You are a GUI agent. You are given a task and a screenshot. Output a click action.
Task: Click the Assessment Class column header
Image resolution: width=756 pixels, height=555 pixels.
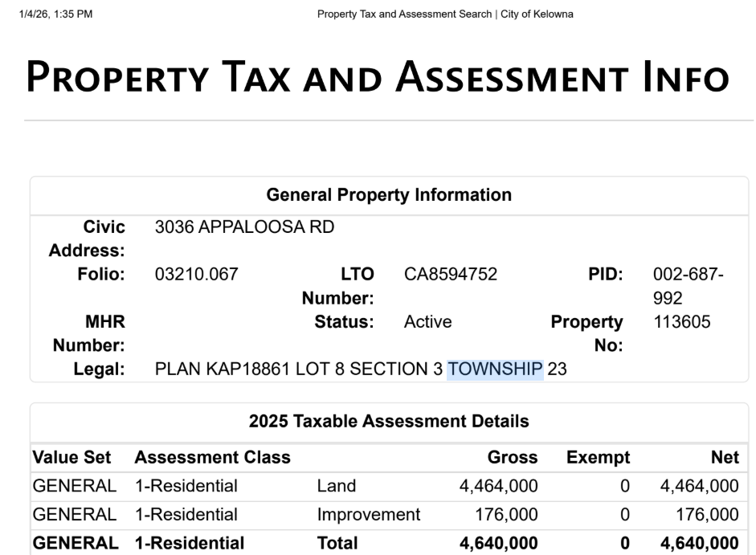(212, 458)
